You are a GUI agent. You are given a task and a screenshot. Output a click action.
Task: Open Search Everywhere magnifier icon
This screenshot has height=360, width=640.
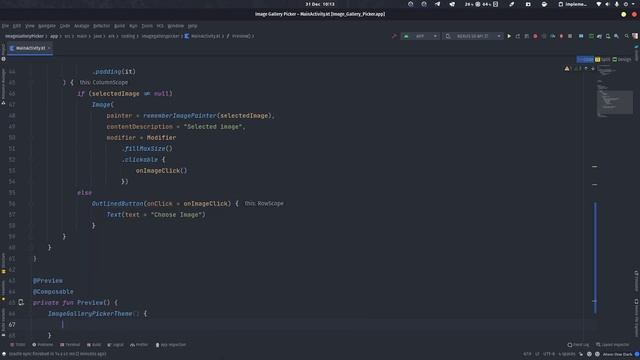coord(627,36)
